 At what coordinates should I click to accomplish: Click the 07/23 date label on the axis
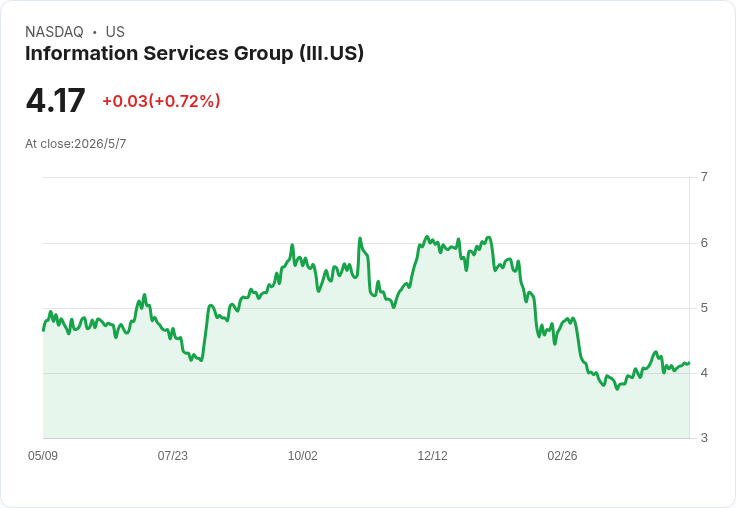(172, 455)
